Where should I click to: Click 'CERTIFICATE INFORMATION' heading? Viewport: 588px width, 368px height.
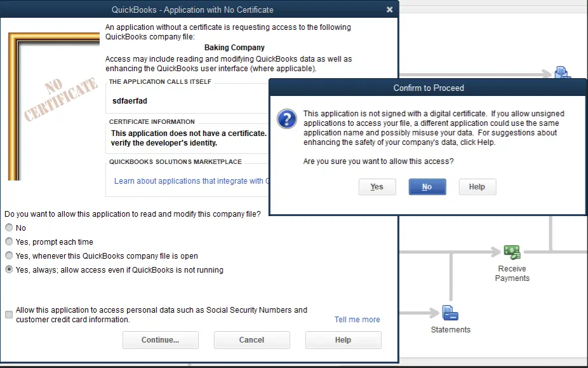152,122
